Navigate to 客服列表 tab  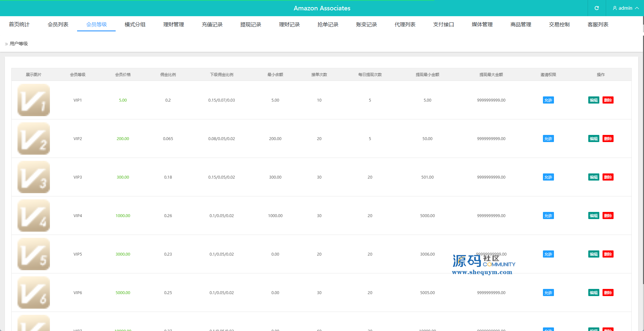[x=598, y=25]
